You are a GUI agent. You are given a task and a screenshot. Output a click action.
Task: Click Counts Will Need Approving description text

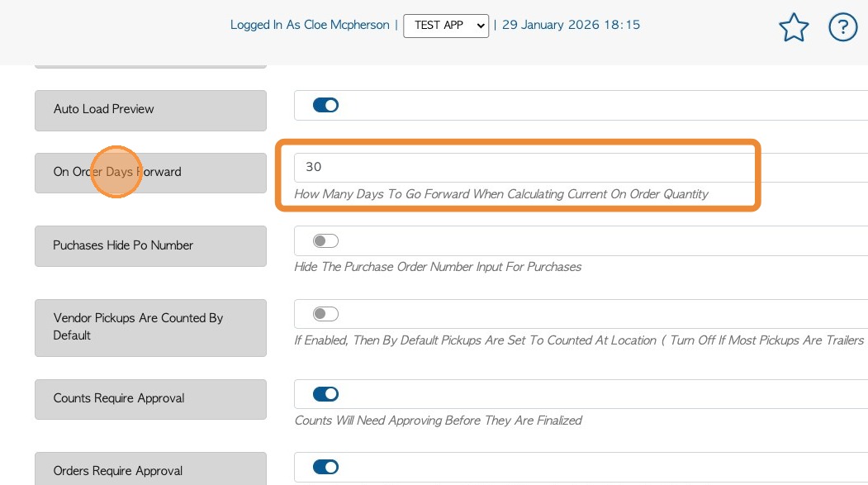pos(438,421)
